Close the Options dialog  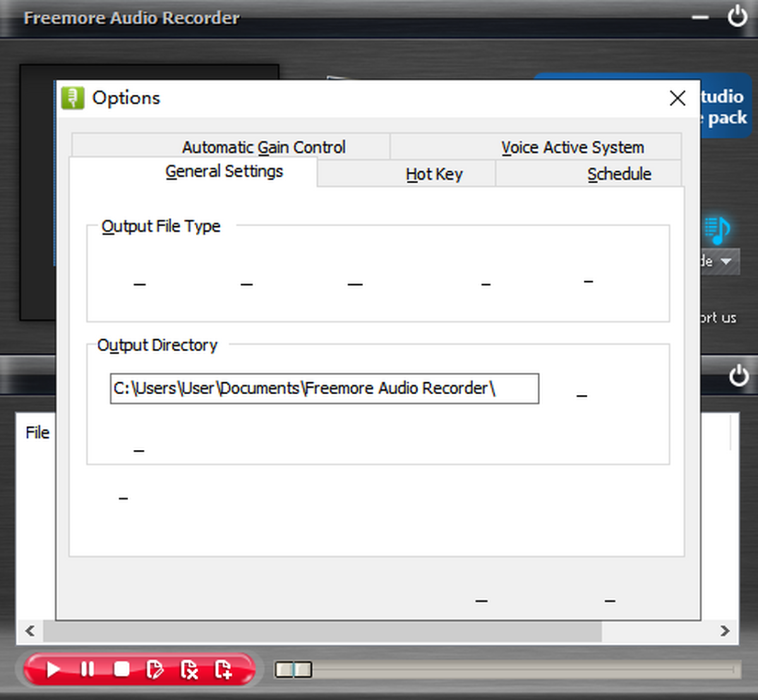click(x=677, y=98)
